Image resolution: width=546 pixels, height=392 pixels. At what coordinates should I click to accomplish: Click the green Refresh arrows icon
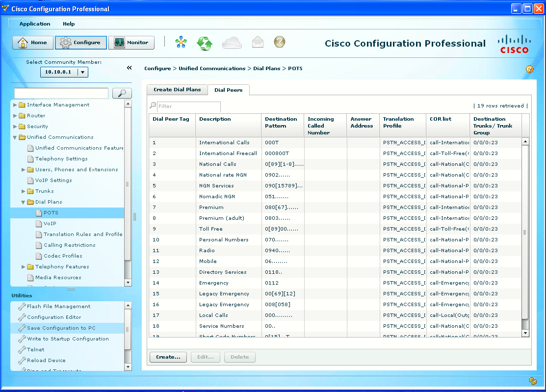205,43
